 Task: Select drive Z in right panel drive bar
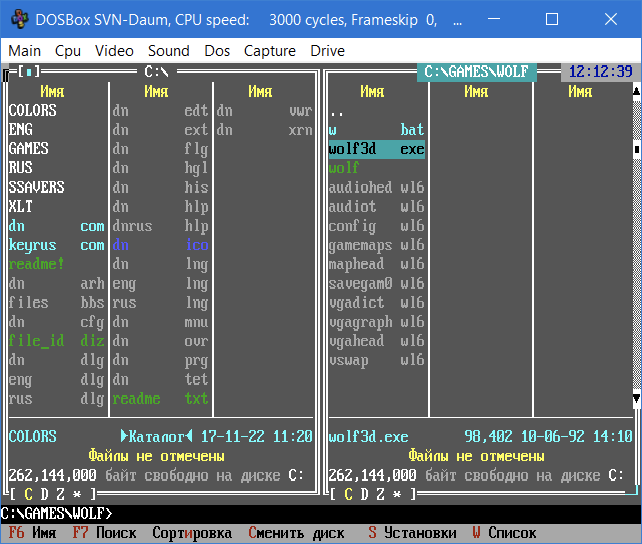[x=380, y=494]
